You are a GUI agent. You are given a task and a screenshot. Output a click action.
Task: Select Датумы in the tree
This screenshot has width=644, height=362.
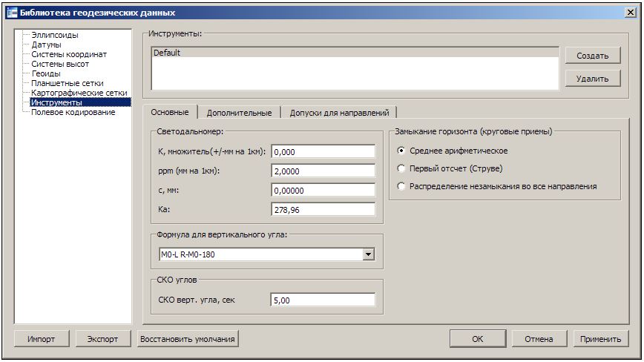click(47, 45)
